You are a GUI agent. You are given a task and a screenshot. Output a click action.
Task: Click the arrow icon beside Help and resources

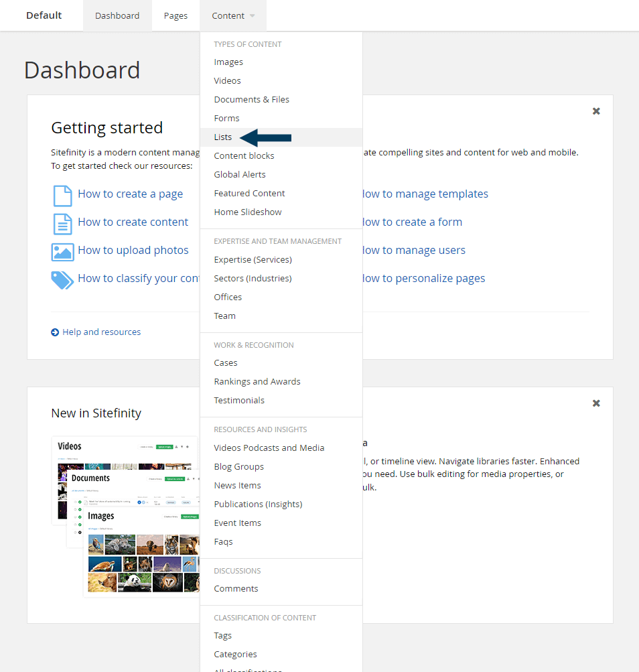[x=55, y=332]
